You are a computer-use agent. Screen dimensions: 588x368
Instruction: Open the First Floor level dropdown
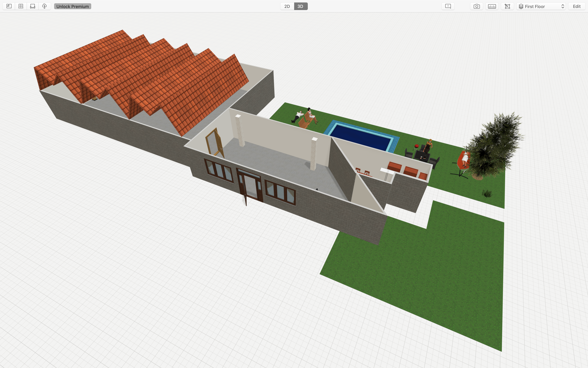541,6
